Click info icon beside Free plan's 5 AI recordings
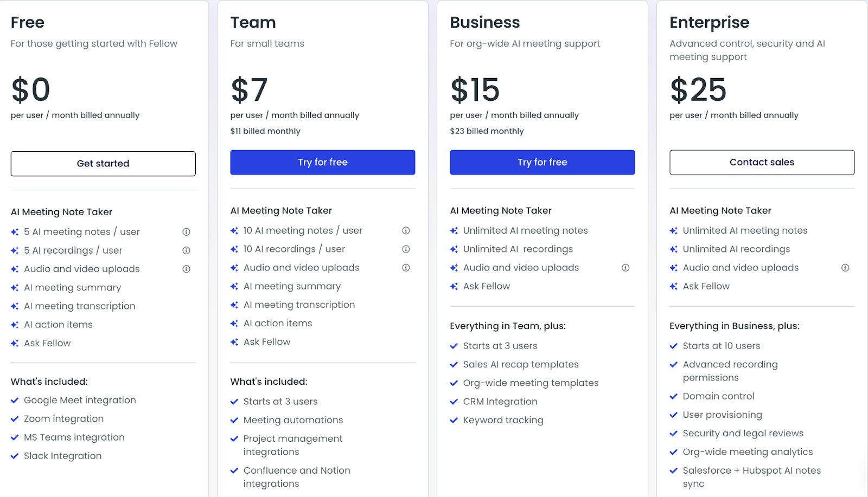 pyautogui.click(x=186, y=250)
